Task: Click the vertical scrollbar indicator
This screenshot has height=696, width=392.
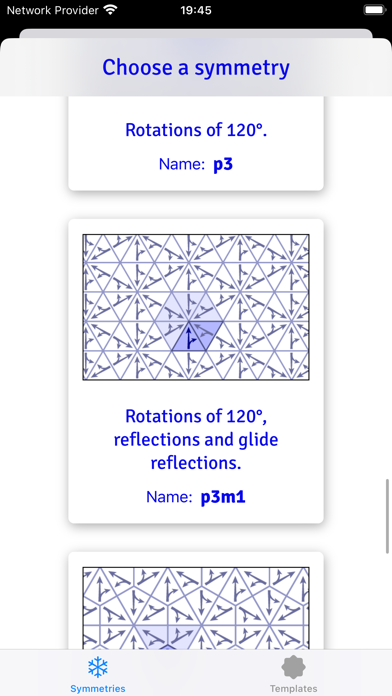Action: (x=388, y=516)
